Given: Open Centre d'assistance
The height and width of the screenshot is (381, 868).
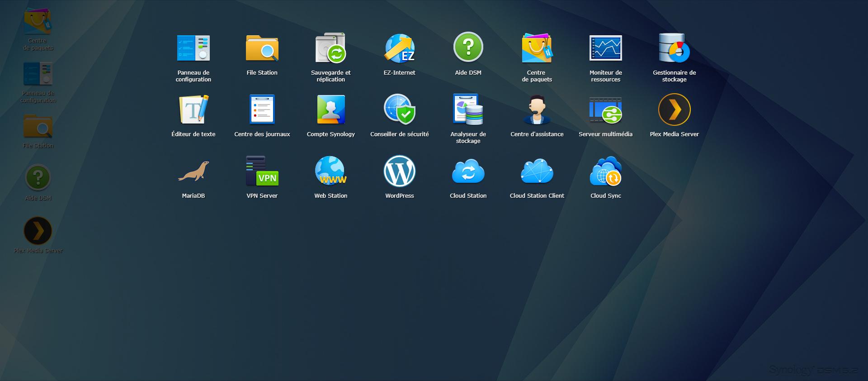Looking at the screenshot, I should tap(537, 110).
